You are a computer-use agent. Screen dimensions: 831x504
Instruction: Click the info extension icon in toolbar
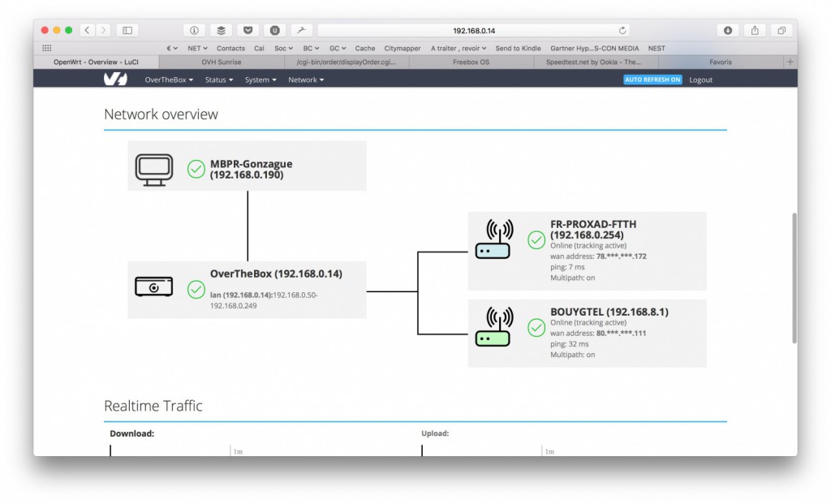[x=194, y=30]
